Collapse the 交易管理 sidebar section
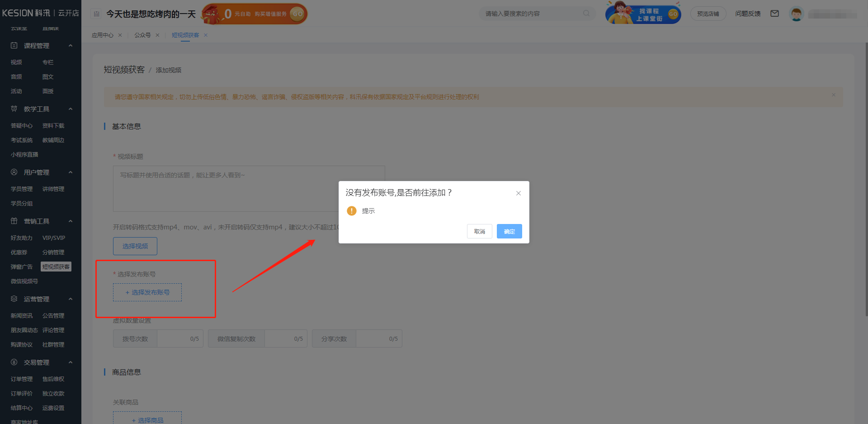Viewport: 868px width, 424px height. (x=71, y=362)
